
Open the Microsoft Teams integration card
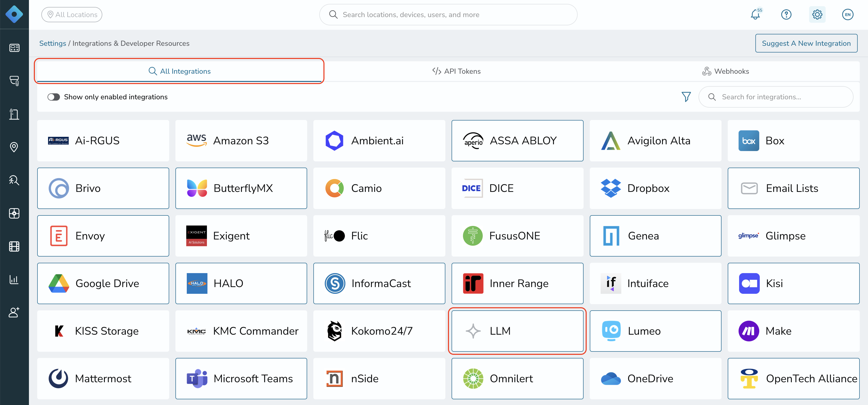coord(241,378)
